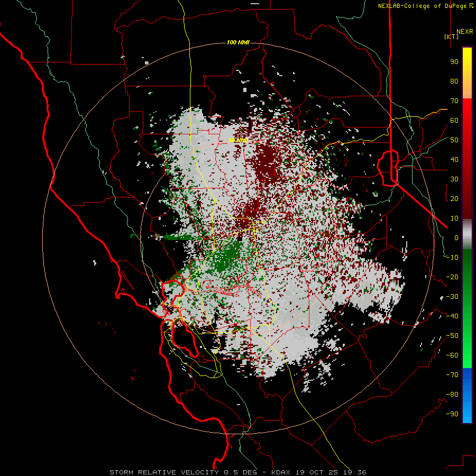Image resolution: width=476 pixels, height=476 pixels.
Task: Select the 100 NMI range ring label
Action: click(238, 42)
